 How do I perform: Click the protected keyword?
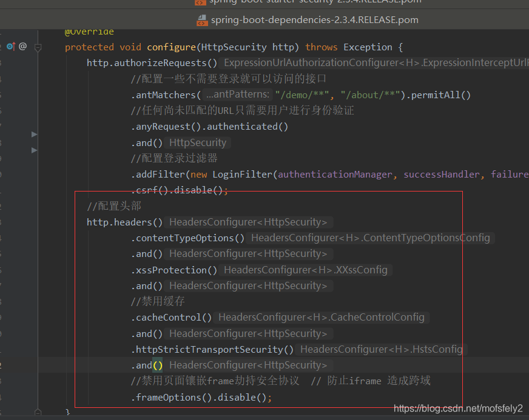(89, 47)
